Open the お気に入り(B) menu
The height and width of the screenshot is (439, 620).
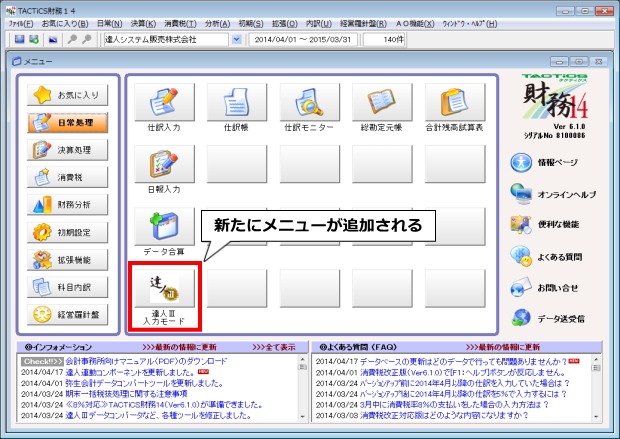pos(65,24)
